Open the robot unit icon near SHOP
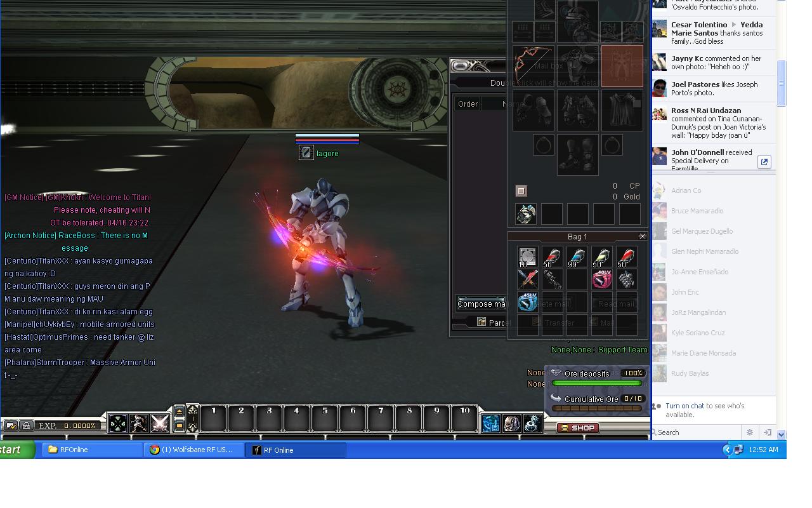 [x=533, y=423]
